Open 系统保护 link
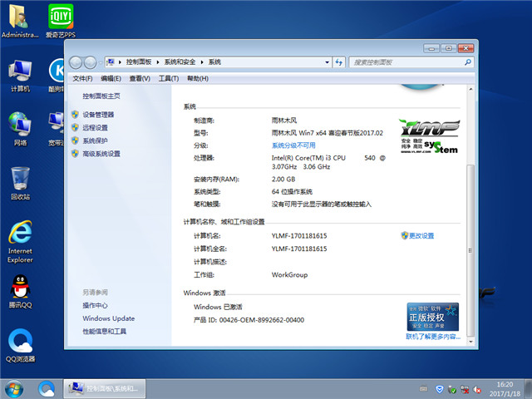 pyautogui.click(x=95, y=140)
